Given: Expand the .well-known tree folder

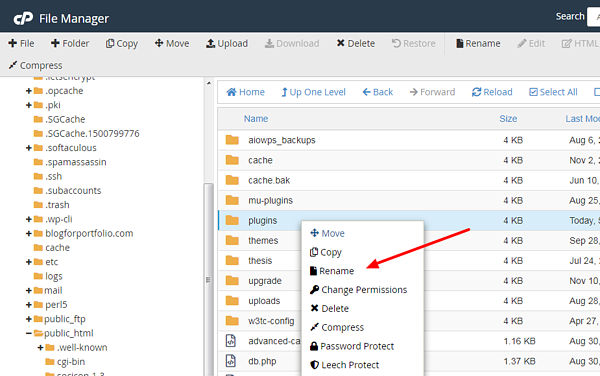Looking at the screenshot, I should point(40,348).
